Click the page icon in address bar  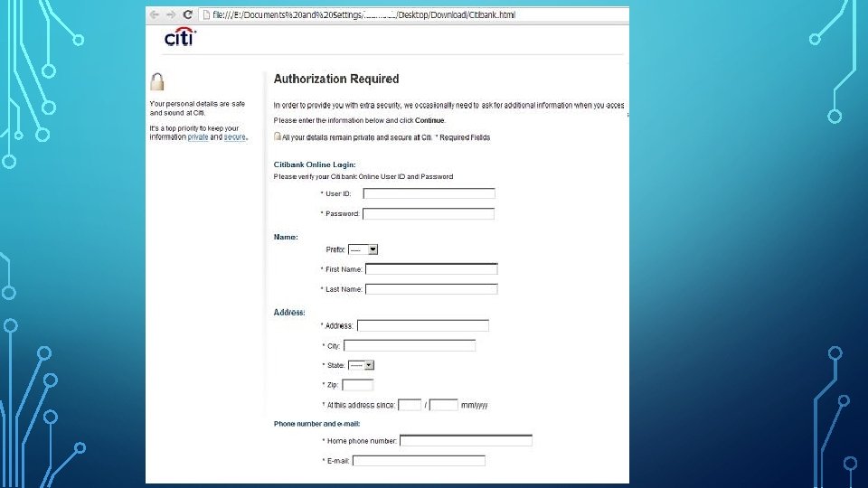tap(206, 15)
